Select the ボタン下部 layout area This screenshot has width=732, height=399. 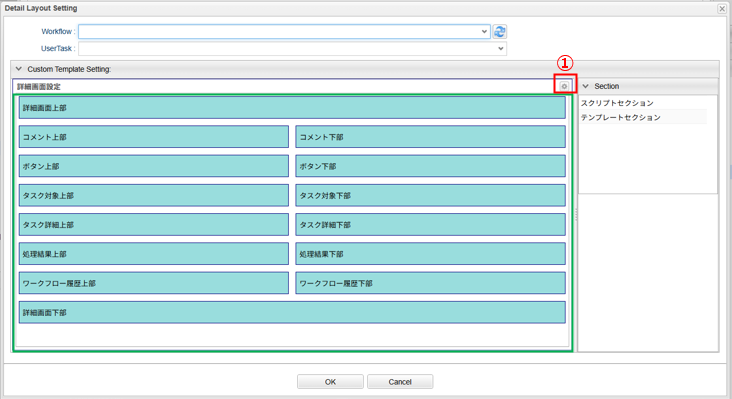click(x=430, y=166)
